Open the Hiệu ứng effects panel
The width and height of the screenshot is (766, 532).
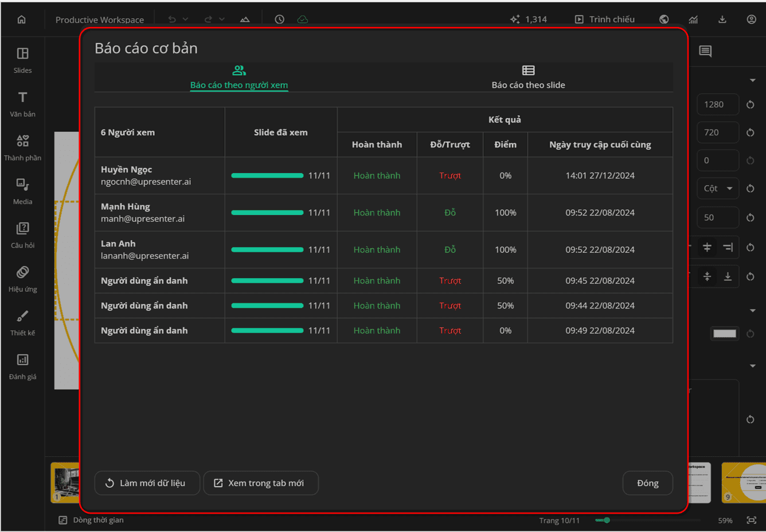pyautogui.click(x=22, y=279)
